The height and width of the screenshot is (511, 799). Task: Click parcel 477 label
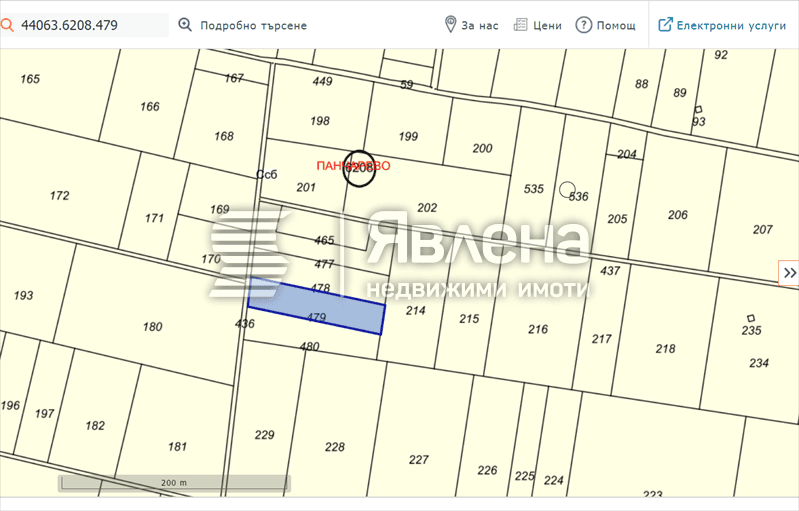(324, 264)
